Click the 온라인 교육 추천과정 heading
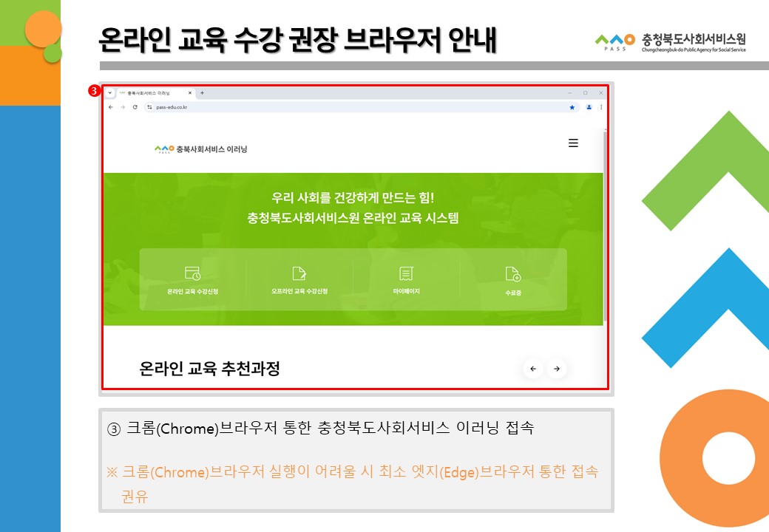The image size is (769, 532). point(209,369)
